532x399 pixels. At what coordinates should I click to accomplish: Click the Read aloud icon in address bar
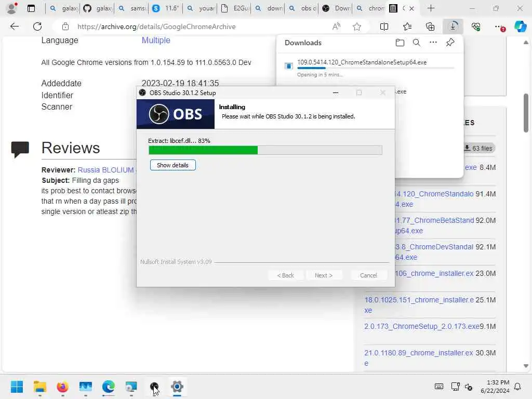click(336, 26)
